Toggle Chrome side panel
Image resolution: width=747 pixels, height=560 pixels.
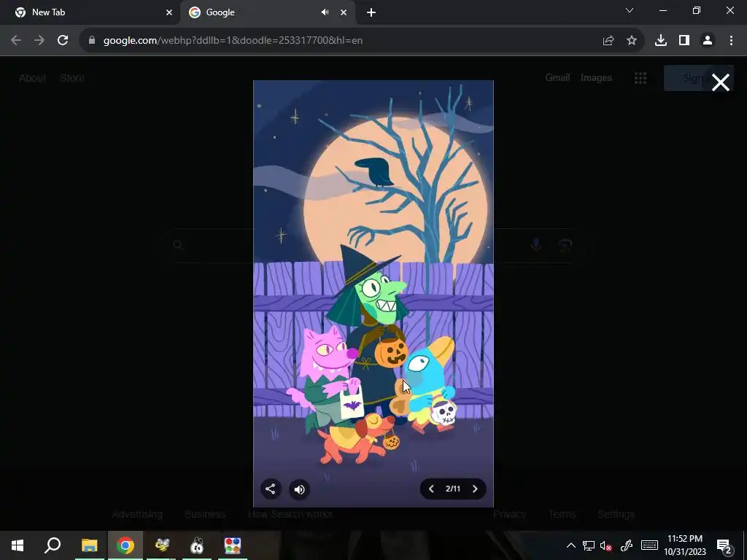(684, 41)
